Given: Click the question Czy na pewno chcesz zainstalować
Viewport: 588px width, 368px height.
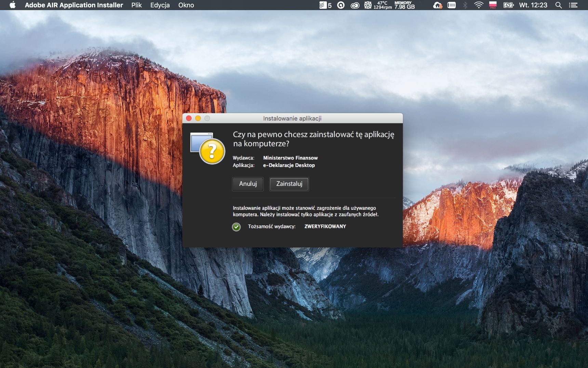Looking at the screenshot, I should pyautogui.click(x=313, y=139).
